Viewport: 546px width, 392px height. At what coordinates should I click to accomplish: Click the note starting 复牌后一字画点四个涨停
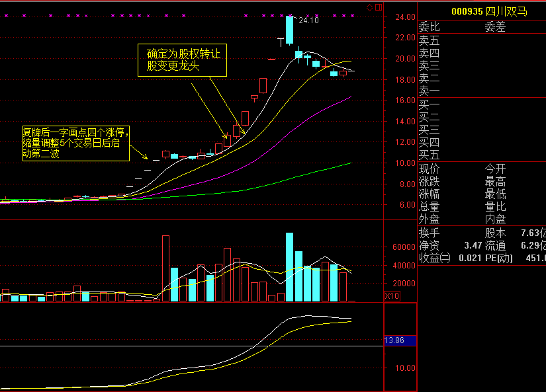pyautogui.click(x=76, y=143)
